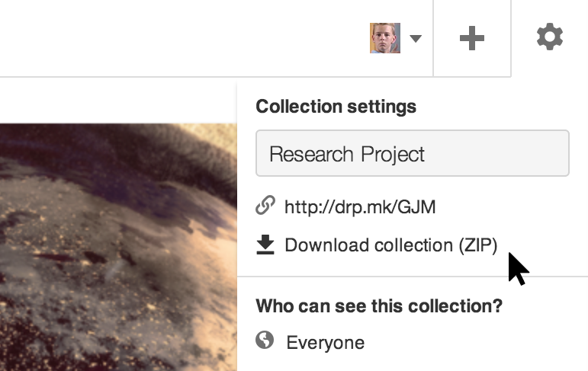This screenshot has height=371, width=588.
Task: Click the chain link icon
Action: tap(265, 206)
